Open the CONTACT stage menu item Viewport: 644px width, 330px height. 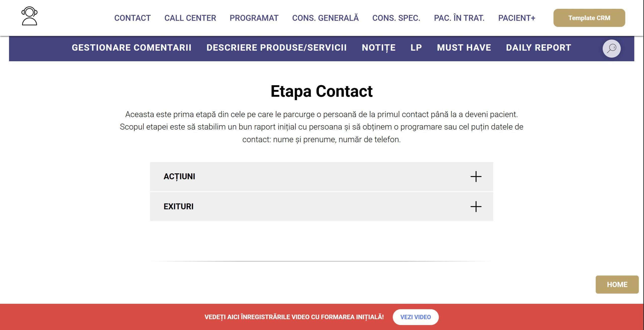click(x=132, y=18)
